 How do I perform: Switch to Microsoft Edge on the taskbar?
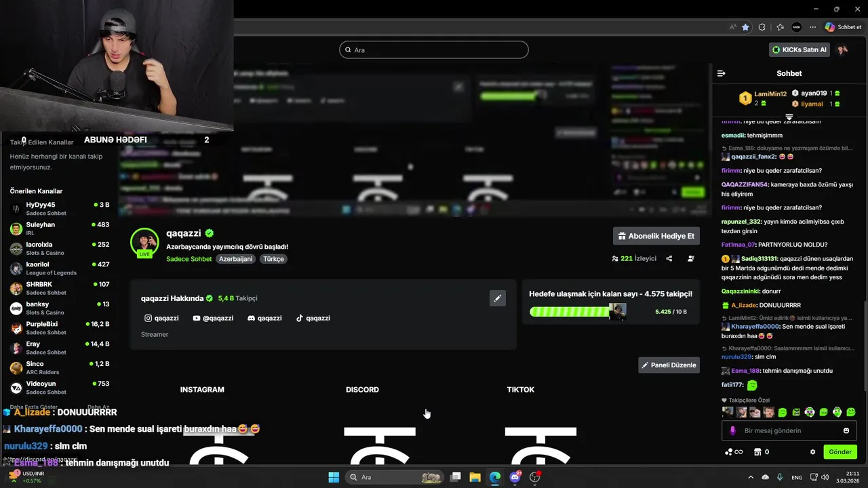pos(495,477)
